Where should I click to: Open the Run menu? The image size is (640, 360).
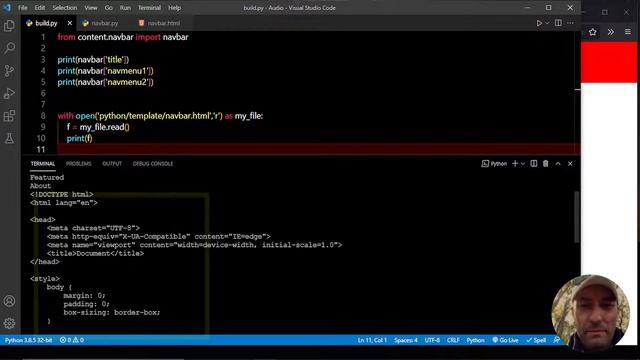click(x=125, y=8)
